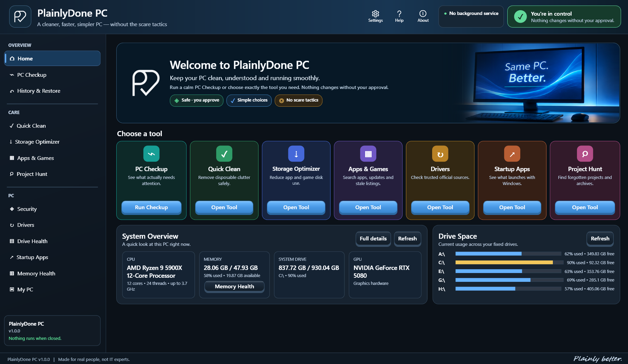This screenshot has height=364, width=628.
Task: Click the Simple choices badge
Action: coord(249,100)
